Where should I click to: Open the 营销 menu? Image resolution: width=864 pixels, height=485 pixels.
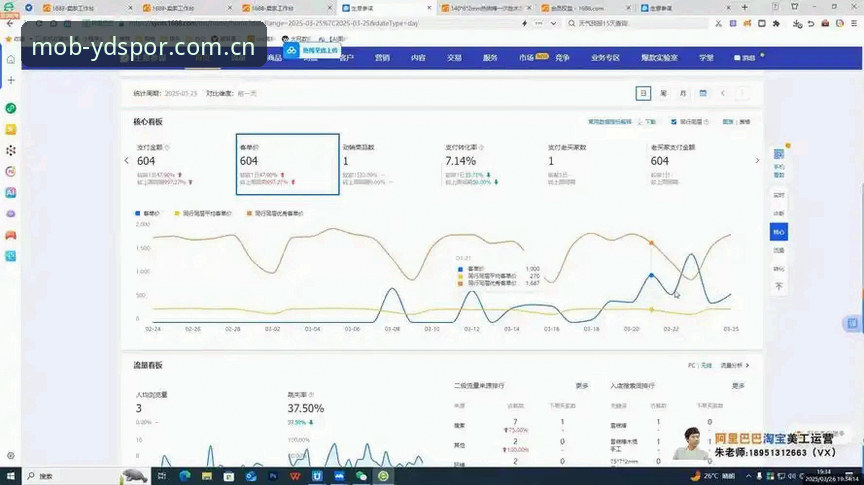click(382, 57)
